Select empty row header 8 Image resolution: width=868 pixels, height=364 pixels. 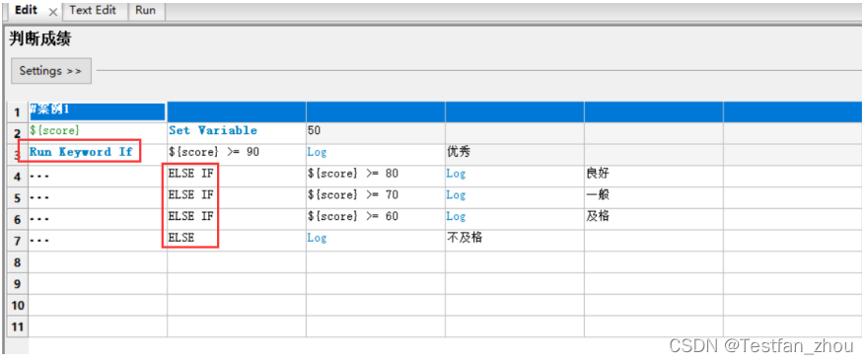[x=17, y=262]
